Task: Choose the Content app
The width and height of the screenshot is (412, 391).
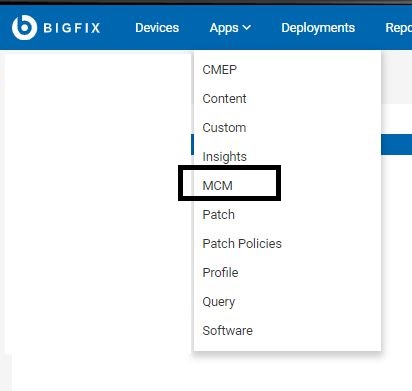Action: pos(224,99)
